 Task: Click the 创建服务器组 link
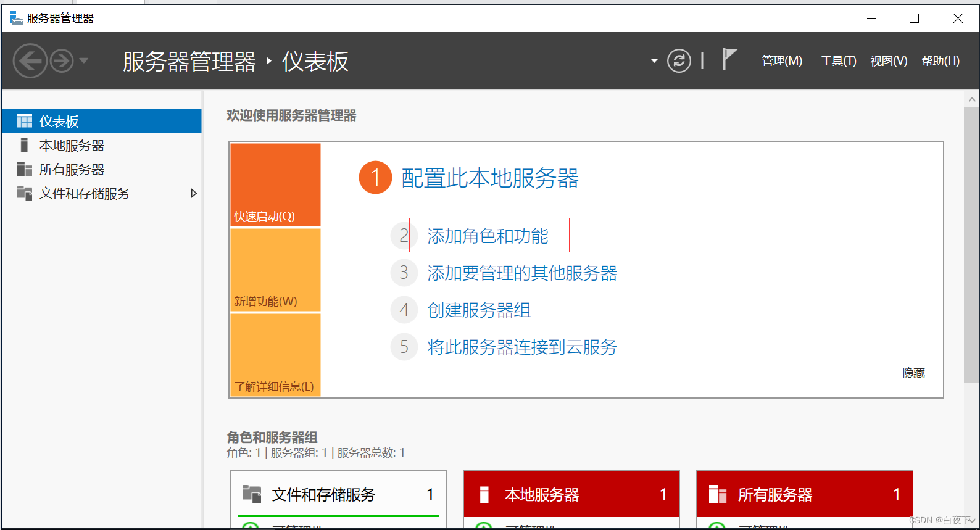pos(479,310)
